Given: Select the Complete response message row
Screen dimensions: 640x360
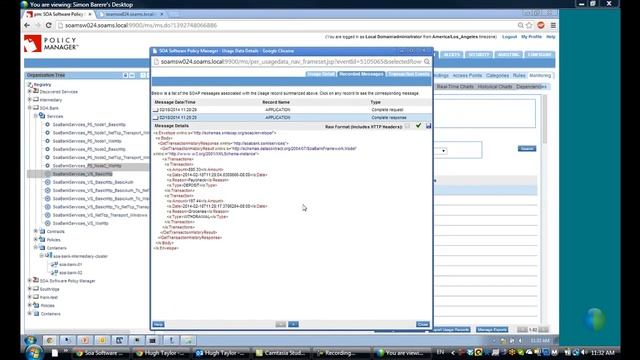Looking at the screenshot, I should point(291,118).
